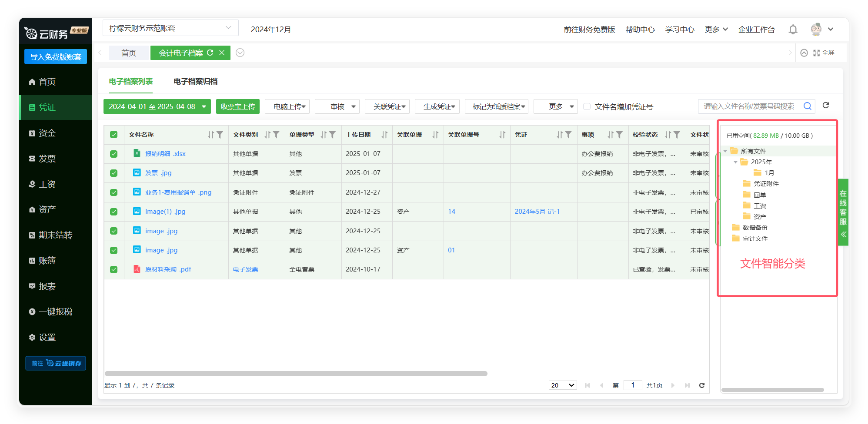Click the notification bell icon
This screenshot has height=424, width=868.
click(x=793, y=30)
